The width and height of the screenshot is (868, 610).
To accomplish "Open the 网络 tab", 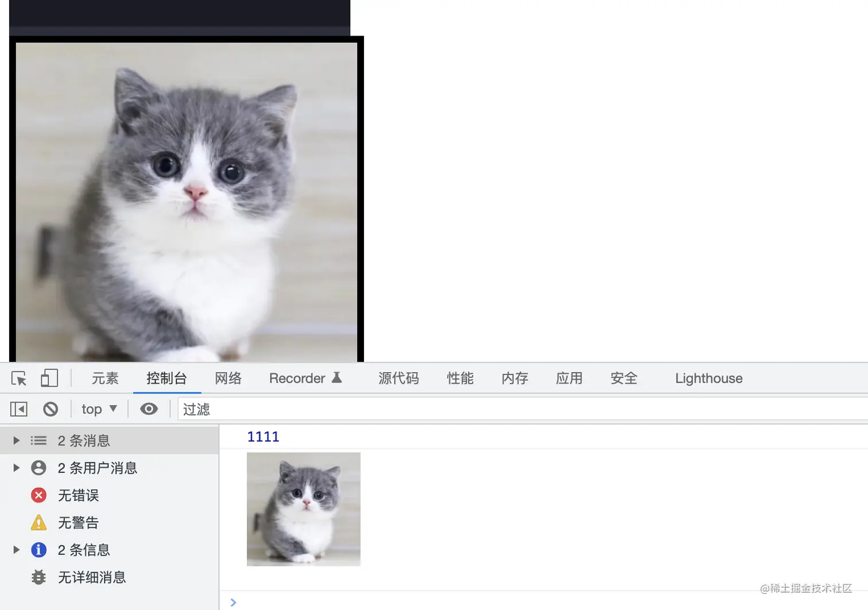I will (x=228, y=379).
